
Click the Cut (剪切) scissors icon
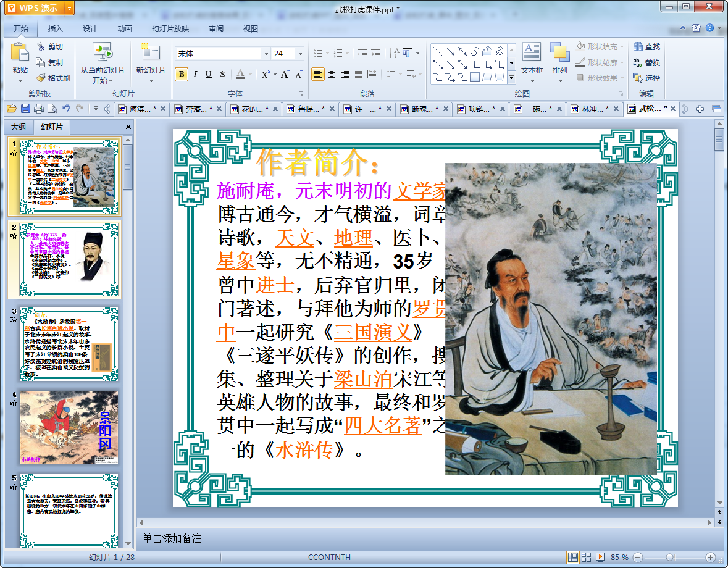[41, 47]
